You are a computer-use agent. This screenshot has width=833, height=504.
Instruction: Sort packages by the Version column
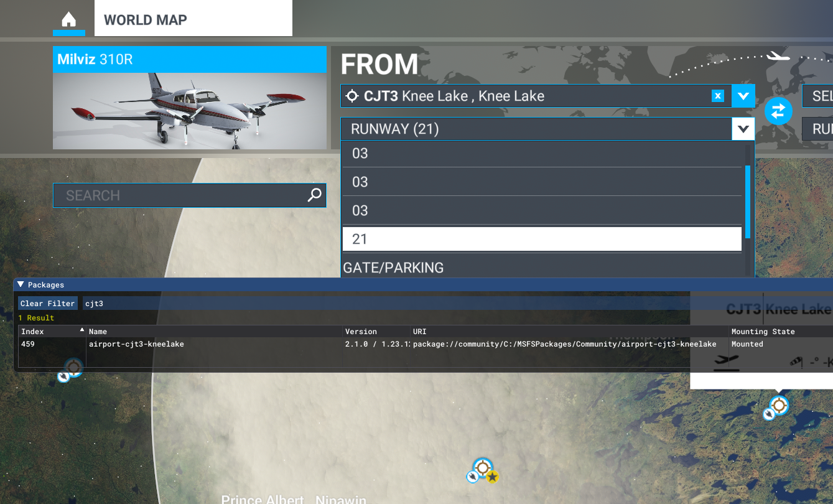coord(376,332)
